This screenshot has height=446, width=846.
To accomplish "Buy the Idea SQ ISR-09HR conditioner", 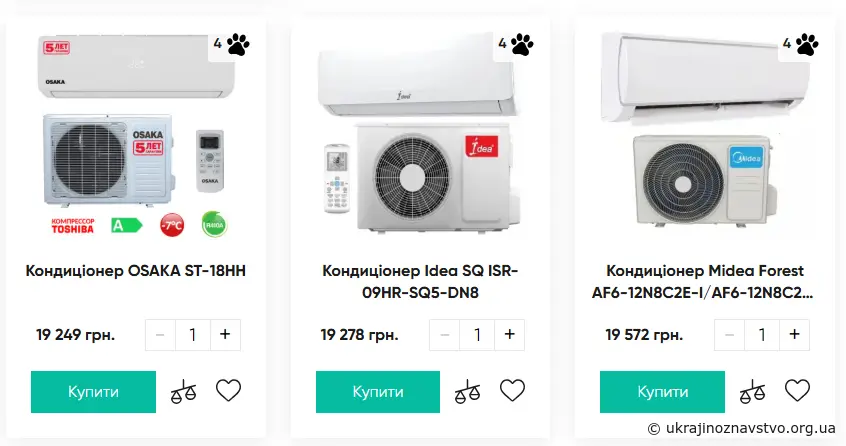I will click(x=378, y=391).
